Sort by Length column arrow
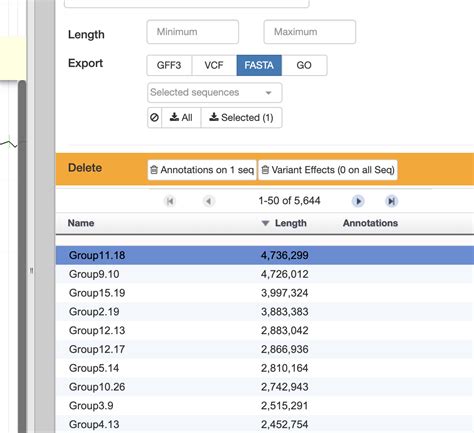 point(265,223)
